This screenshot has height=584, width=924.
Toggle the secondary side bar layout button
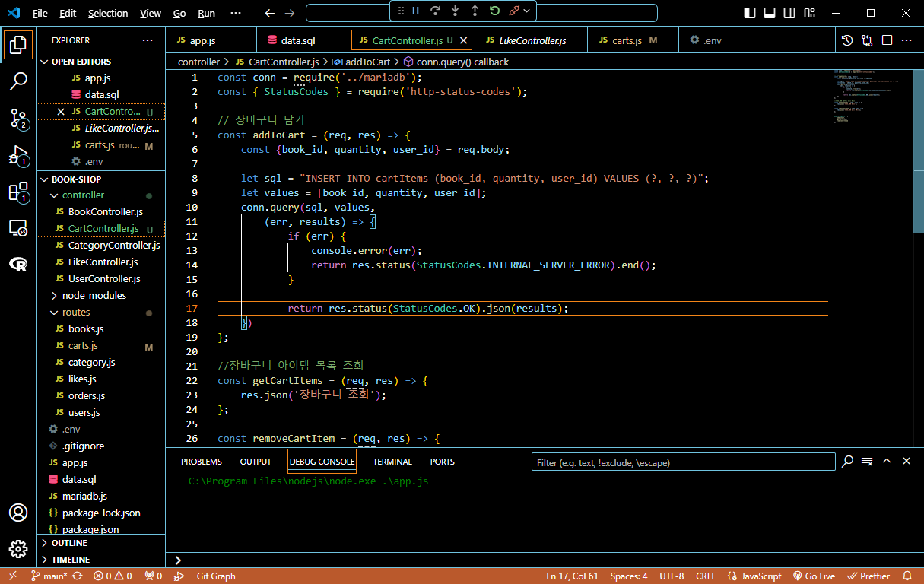pyautogui.click(x=789, y=13)
